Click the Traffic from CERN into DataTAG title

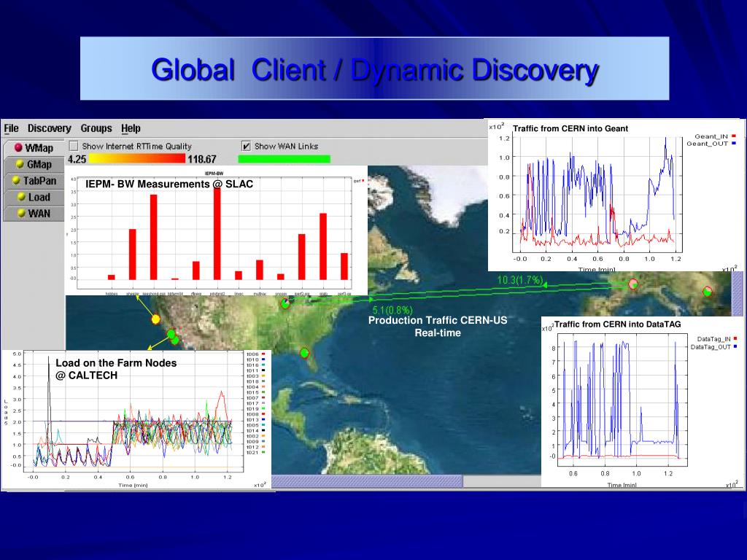coord(617,324)
